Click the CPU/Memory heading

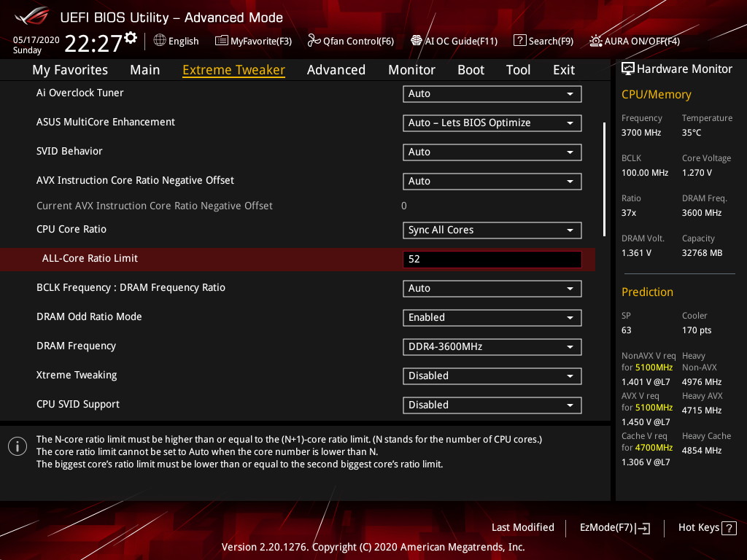click(656, 95)
